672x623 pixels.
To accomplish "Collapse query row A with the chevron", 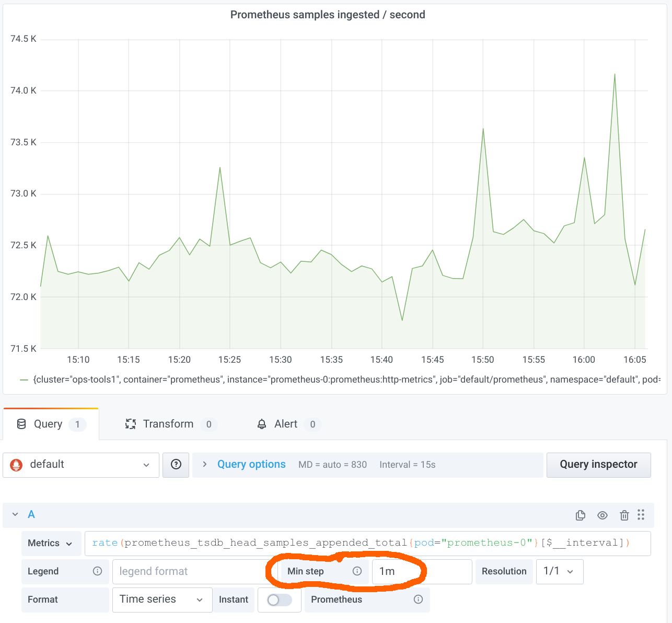I will tap(15, 515).
